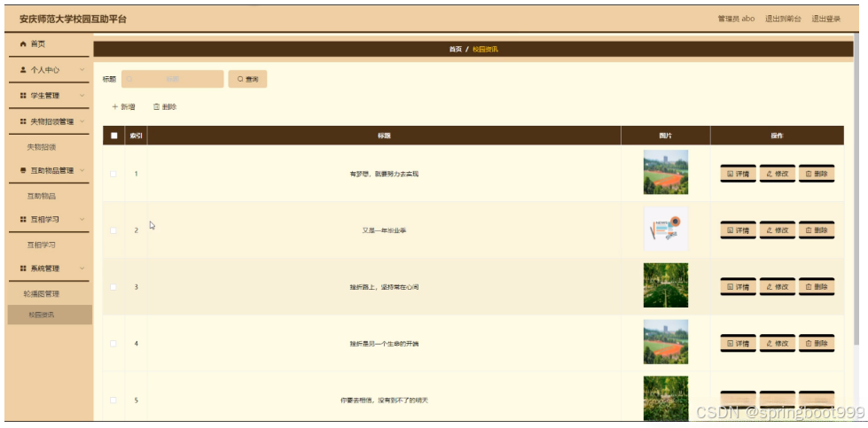Collapse the 失物招领管理 menu chevron

coord(82,121)
